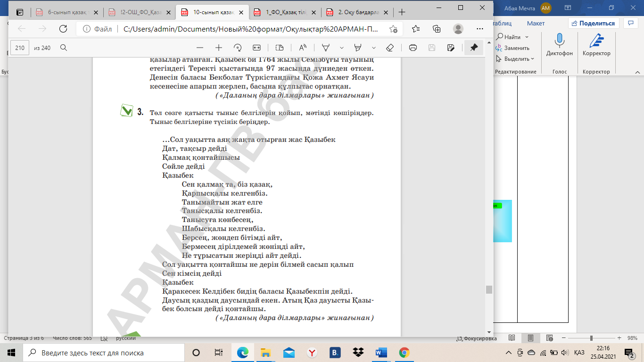Screen dimensions: 644x362
Task: Click the Word zoom out minus button
Action: click(x=563, y=338)
